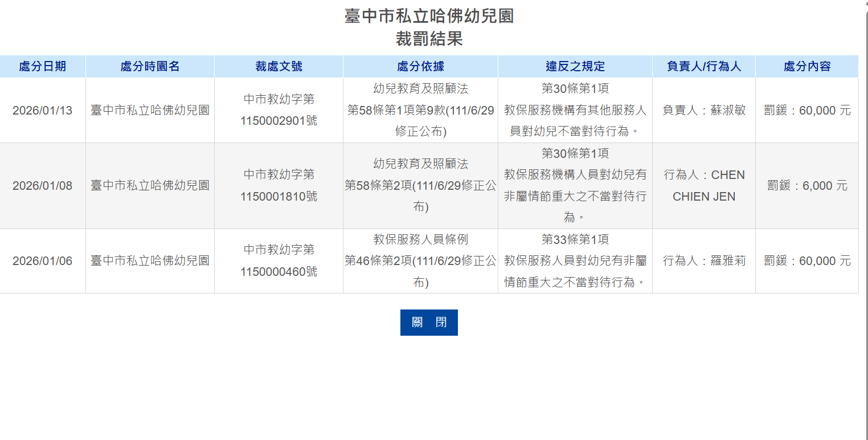Select the 教保服務人員條例 legal basis cell
Image resolution: width=868 pixels, height=440 pixels.
pos(420,261)
